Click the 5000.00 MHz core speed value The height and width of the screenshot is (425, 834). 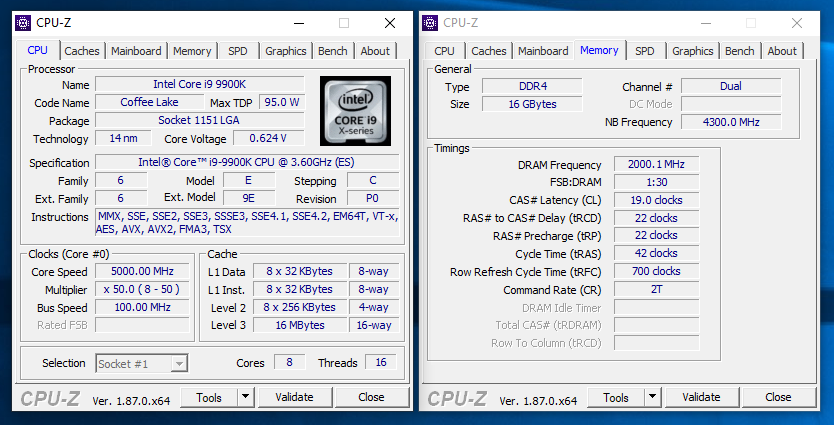(x=142, y=271)
